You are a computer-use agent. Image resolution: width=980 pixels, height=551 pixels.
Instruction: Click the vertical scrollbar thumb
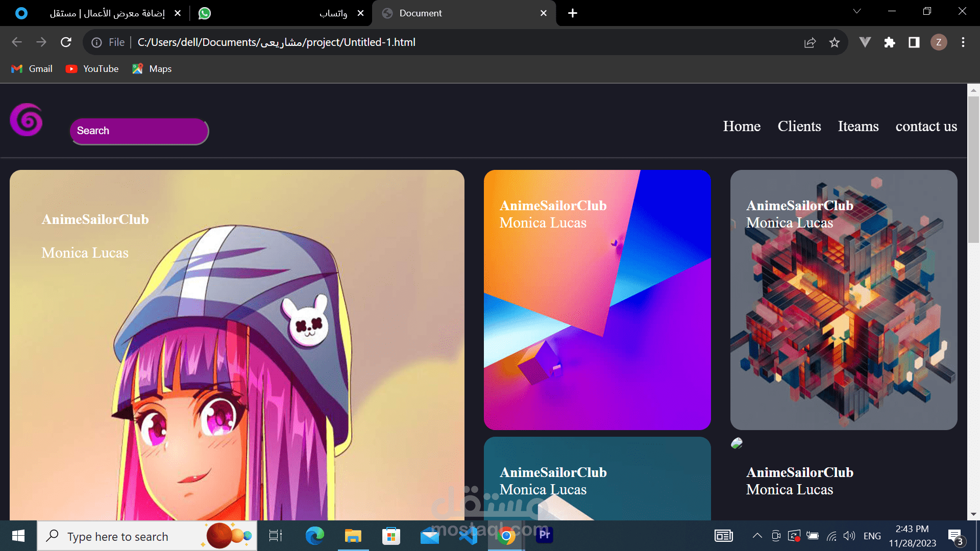tap(973, 170)
